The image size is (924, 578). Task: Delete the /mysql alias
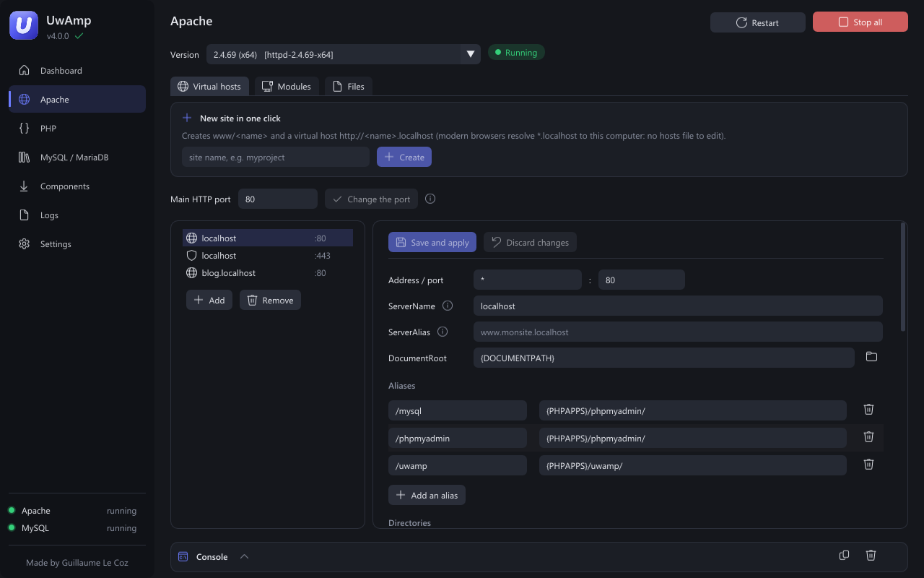click(868, 409)
